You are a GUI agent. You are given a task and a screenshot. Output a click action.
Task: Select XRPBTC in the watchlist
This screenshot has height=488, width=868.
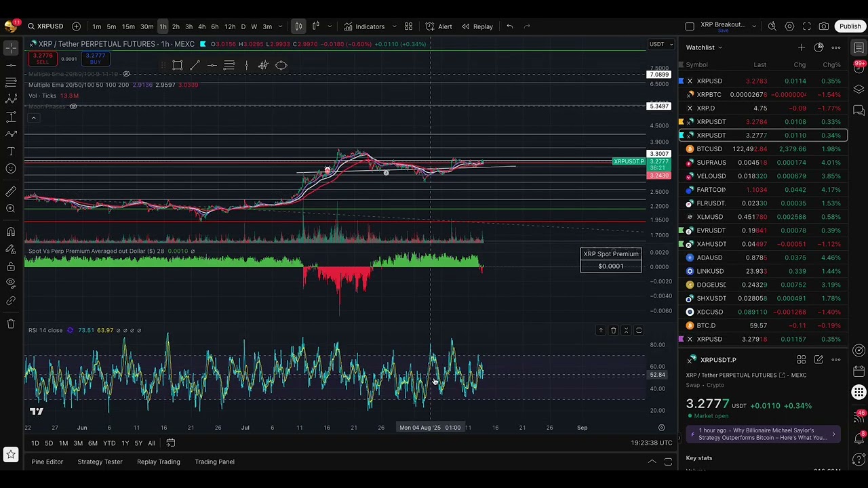pyautogui.click(x=763, y=95)
